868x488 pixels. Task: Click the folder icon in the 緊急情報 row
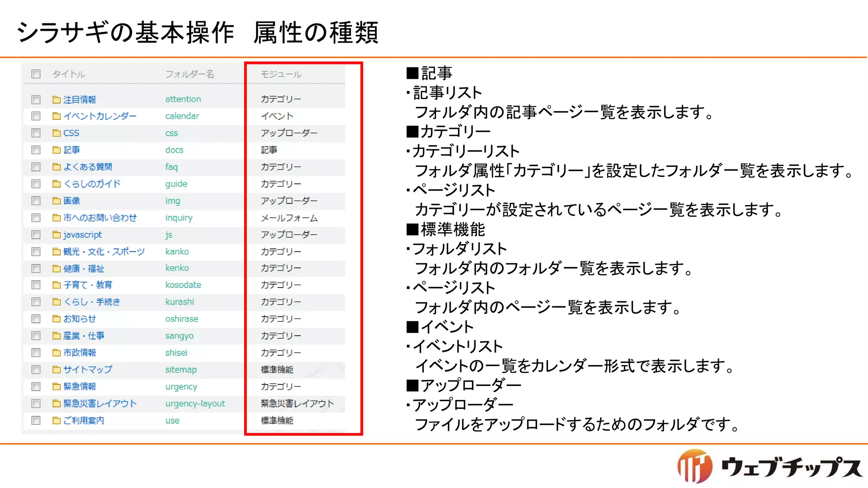click(x=56, y=387)
